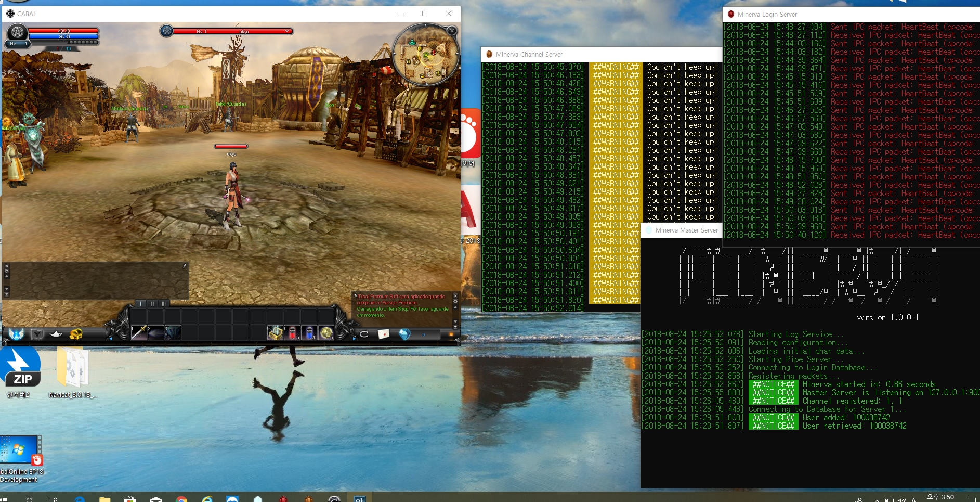Image resolution: width=980 pixels, height=502 pixels.
Task: Focus the Minerva Channel Server window title
Action: [529, 54]
